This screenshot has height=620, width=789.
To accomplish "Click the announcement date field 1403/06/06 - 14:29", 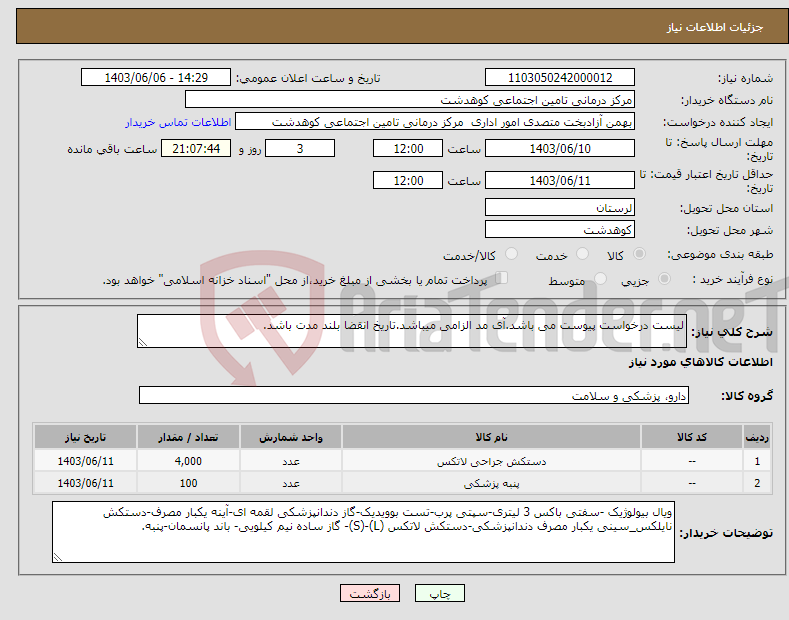I will 156,78.
